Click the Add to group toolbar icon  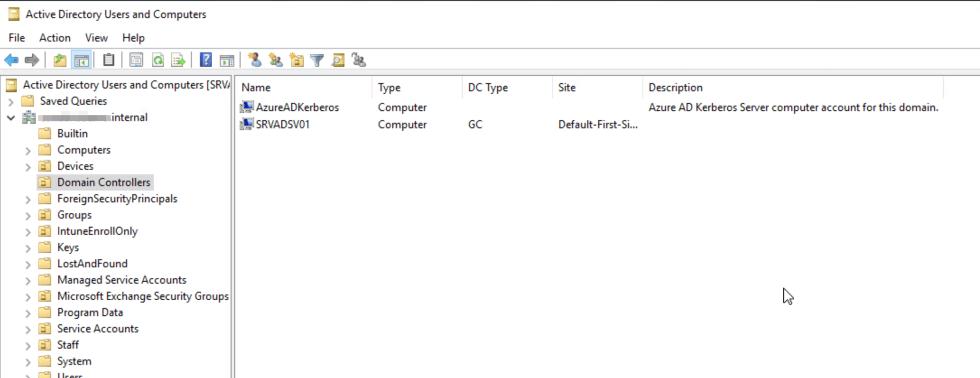[x=359, y=60]
